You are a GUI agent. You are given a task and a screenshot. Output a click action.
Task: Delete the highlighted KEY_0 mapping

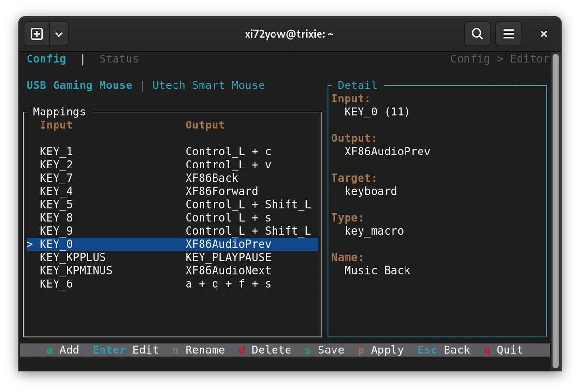(x=265, y=350)
